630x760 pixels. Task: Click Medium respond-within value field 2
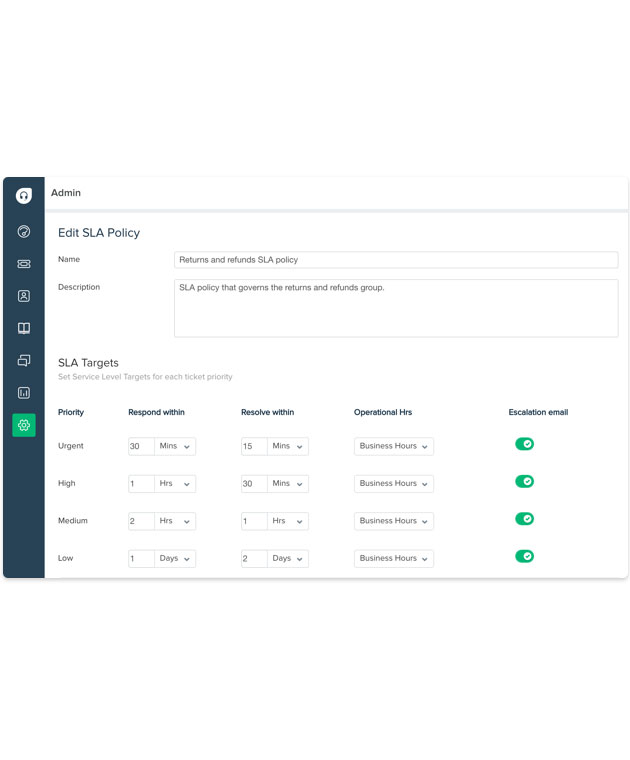[141, 521]
